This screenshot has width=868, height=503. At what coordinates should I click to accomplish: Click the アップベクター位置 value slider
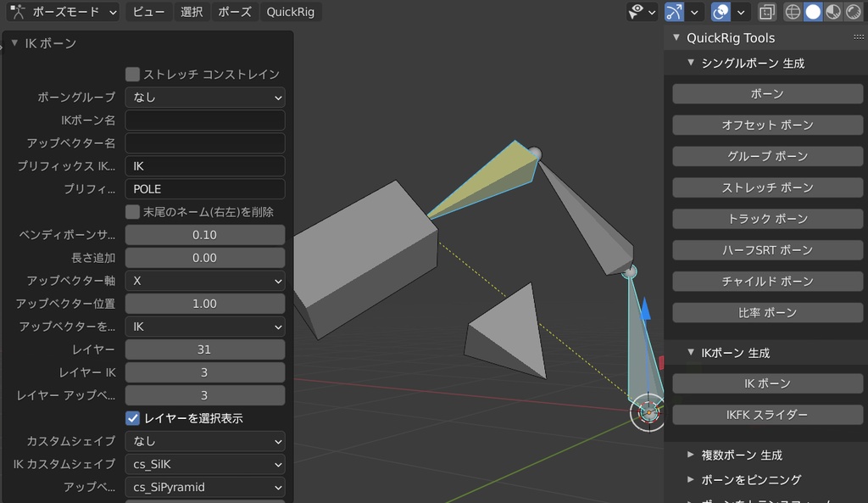point(204,303)
